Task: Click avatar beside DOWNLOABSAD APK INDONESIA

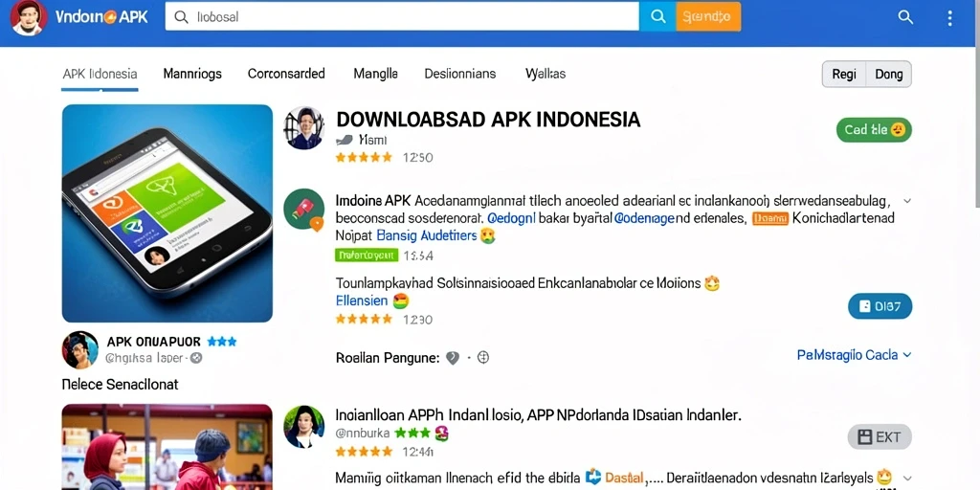Action: (303, 128)
